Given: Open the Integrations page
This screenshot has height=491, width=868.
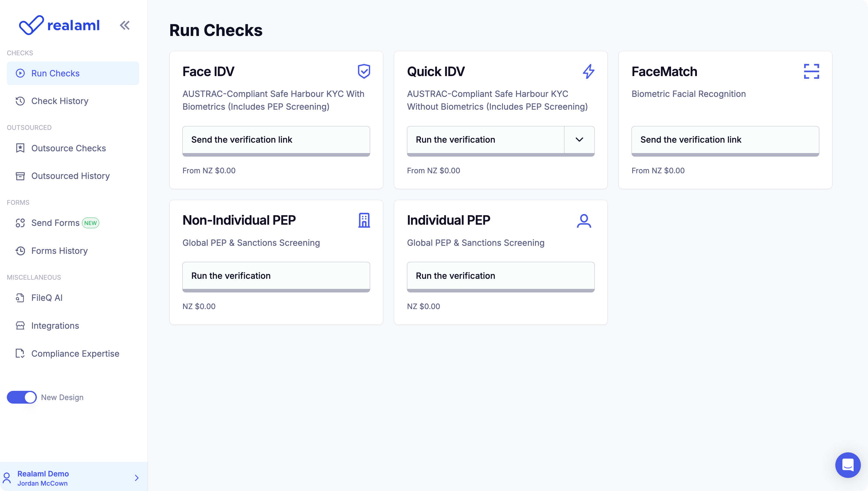Looking at the screenshot, I should [x=55, y=326].
